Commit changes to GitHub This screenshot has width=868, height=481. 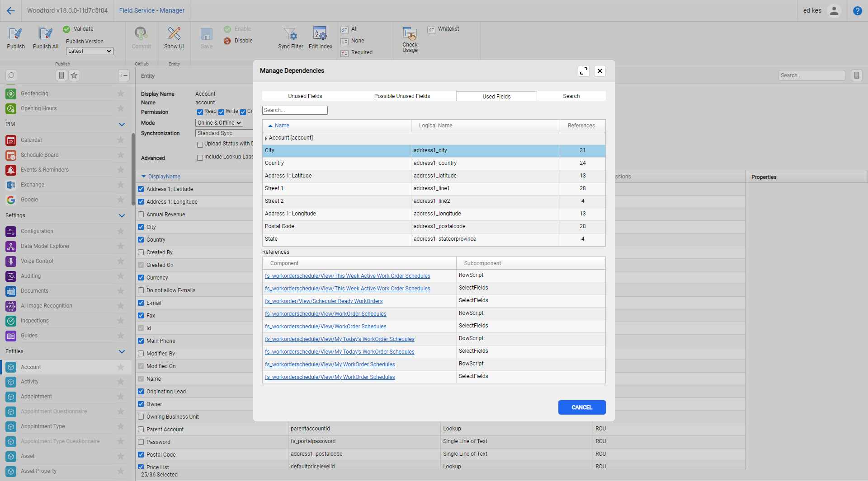click(x=141, y=38)
